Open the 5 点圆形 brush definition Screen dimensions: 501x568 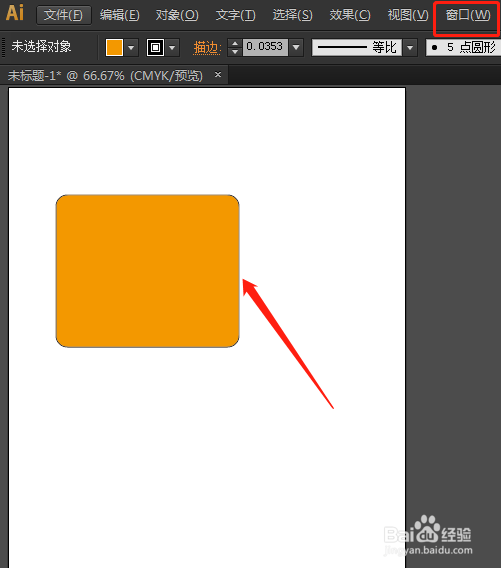[463, 47]
